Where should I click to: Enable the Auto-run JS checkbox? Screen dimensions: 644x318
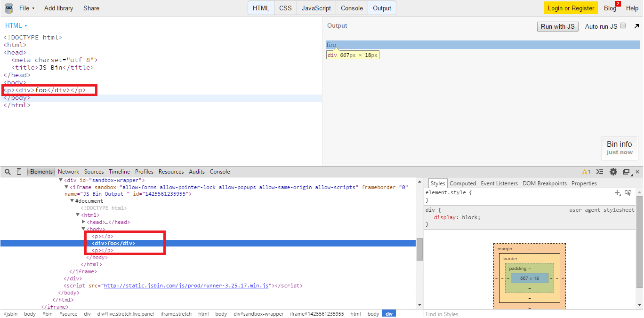622,26
